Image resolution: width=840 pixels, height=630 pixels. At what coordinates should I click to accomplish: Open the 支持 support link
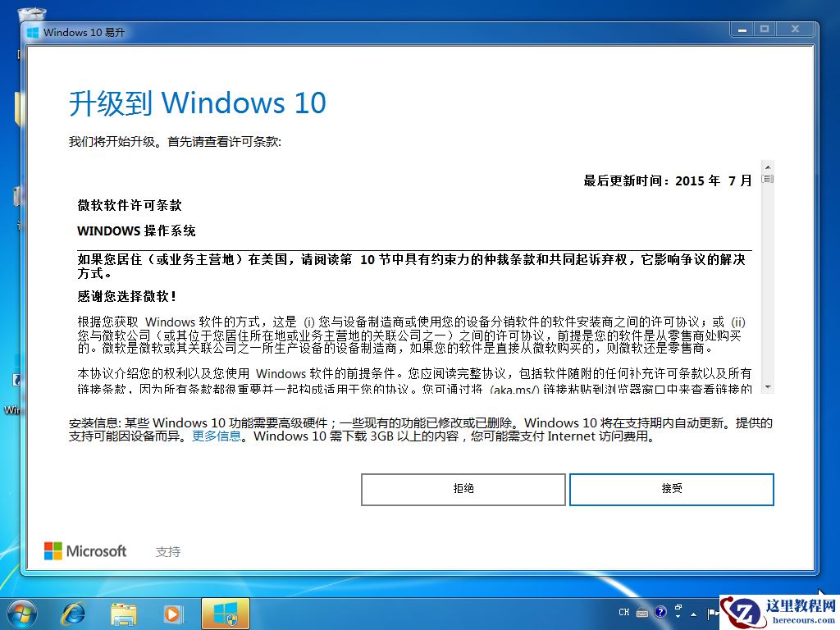coord(168,550)
